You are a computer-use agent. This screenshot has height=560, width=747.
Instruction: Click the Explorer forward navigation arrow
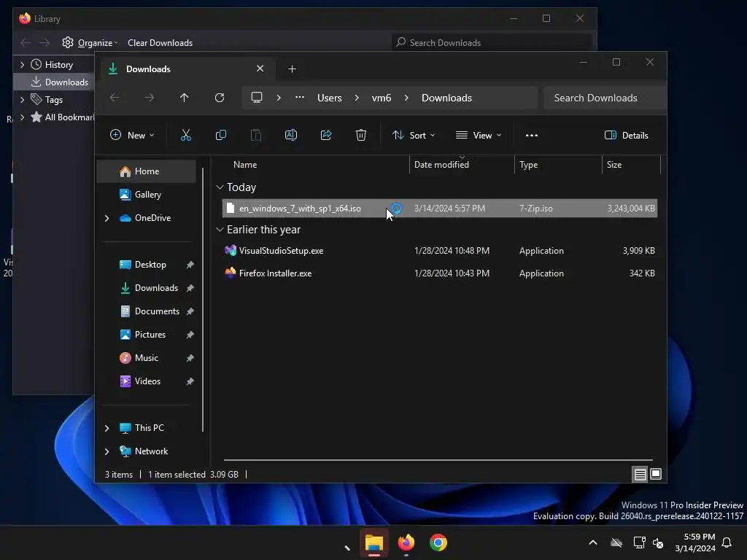point(149,98)
